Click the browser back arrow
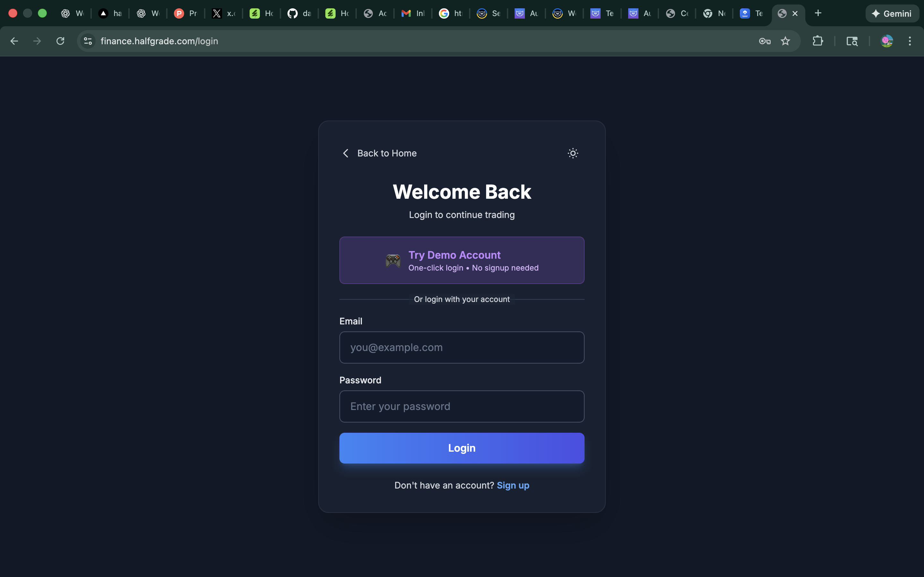This screenshot has height=577, width=924. coord(14,41)
